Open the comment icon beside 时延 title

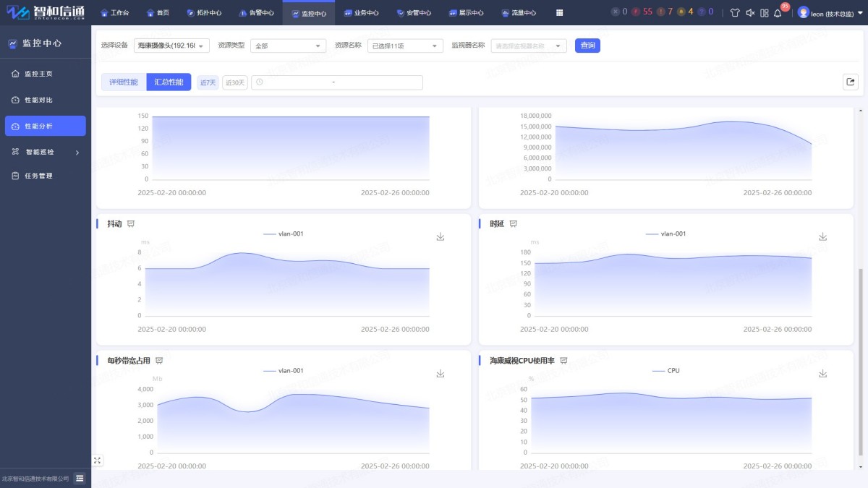click(x=514, y=224)
